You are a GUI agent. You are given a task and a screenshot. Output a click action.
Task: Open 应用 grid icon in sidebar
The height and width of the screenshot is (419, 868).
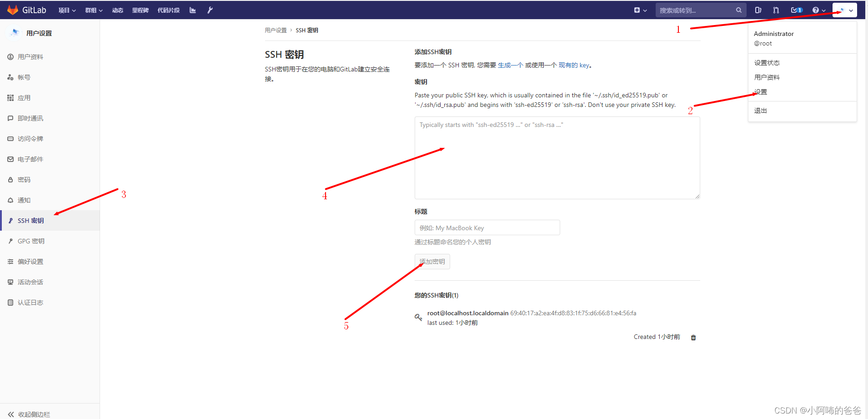coord(10,98)
